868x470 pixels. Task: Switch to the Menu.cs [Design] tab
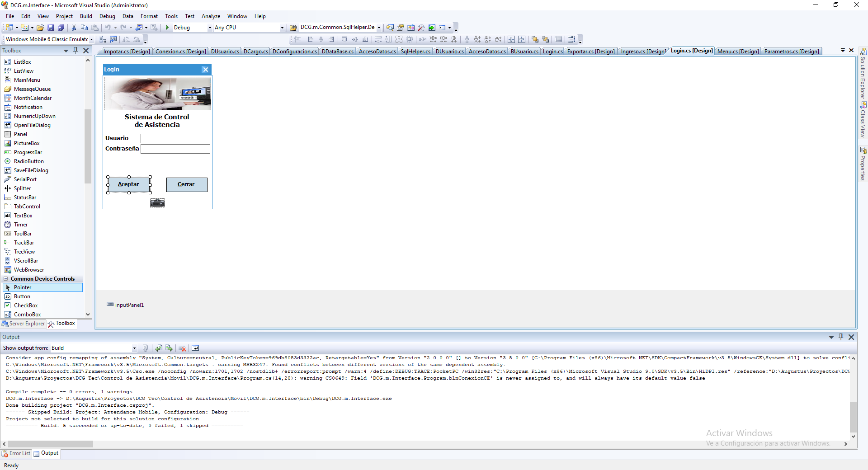[738, 51]
